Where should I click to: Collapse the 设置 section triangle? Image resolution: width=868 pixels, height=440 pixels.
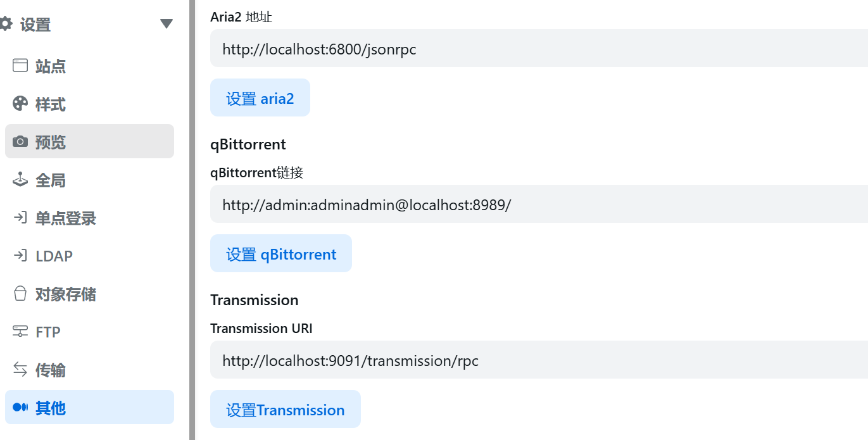(x=167, y=24)
